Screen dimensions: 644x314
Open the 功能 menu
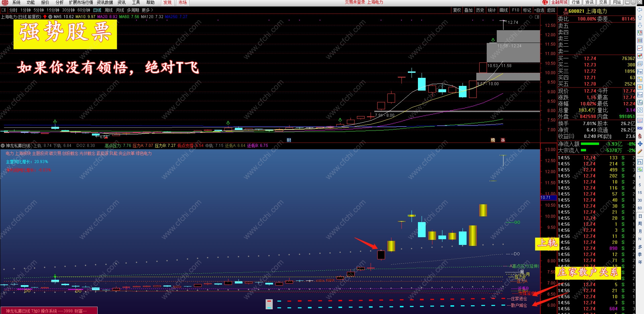click(31, 2)
